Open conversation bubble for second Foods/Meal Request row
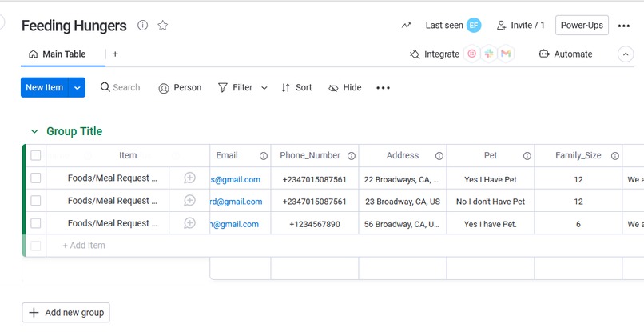Image resolution: width=644 pixels, height=332 pixels. click(x=189, y=201)
